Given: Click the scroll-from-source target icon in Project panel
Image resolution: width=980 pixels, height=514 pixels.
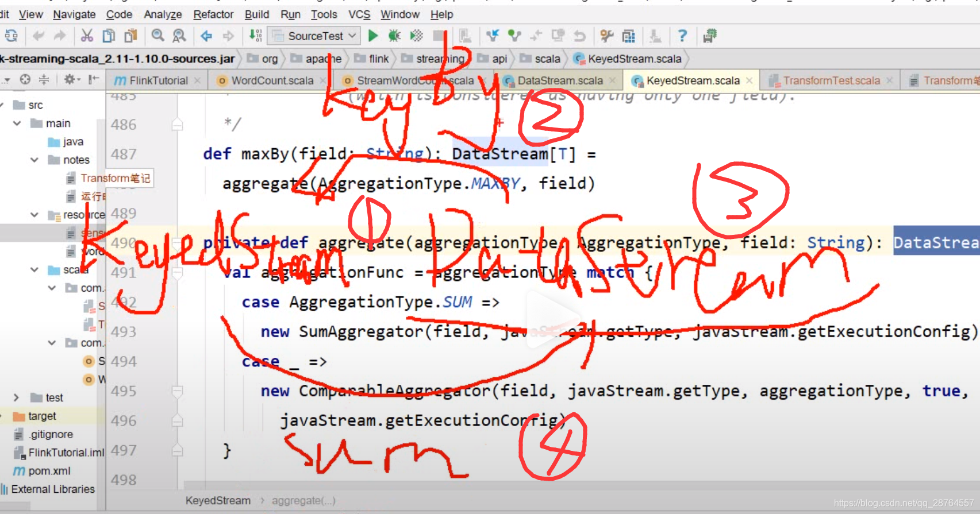Looking at the screenshot, I should (x=25, y=79).
